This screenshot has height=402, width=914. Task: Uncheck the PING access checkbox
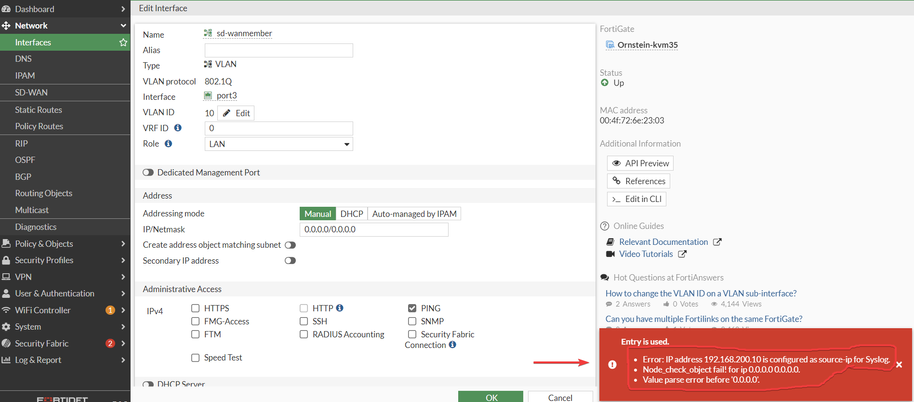tap(412, 308)
